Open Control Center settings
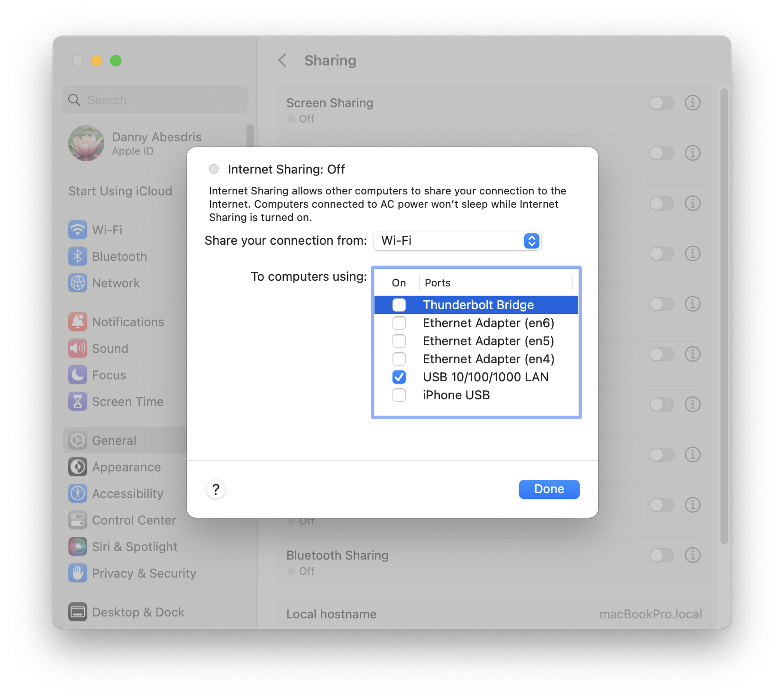 tap(122, 520)
